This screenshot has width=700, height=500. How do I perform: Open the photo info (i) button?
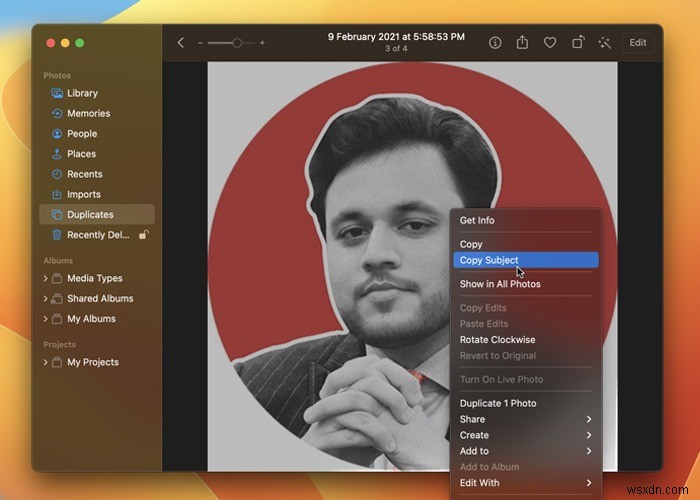[495, 43]
